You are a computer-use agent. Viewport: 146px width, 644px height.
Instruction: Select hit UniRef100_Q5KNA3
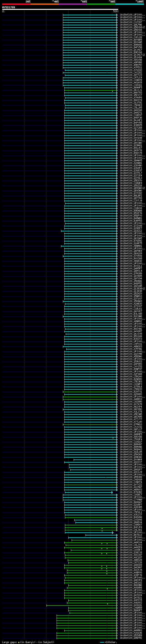[x=131, y=301]
